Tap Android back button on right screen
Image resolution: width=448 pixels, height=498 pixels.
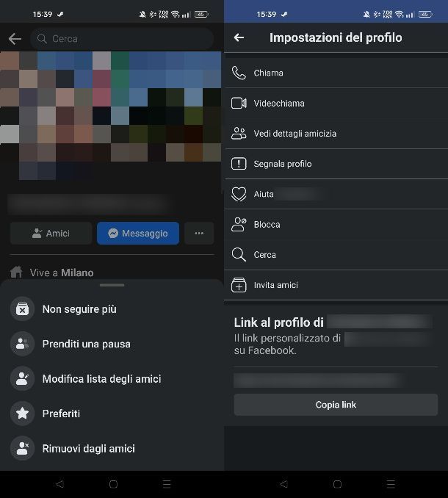pos(283,484)
